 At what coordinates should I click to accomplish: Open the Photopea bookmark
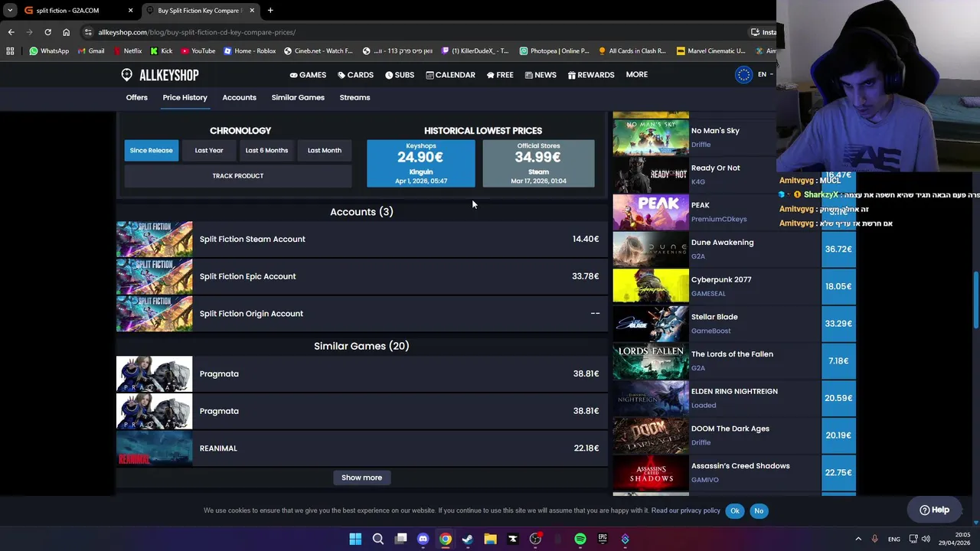click(554, 51)
